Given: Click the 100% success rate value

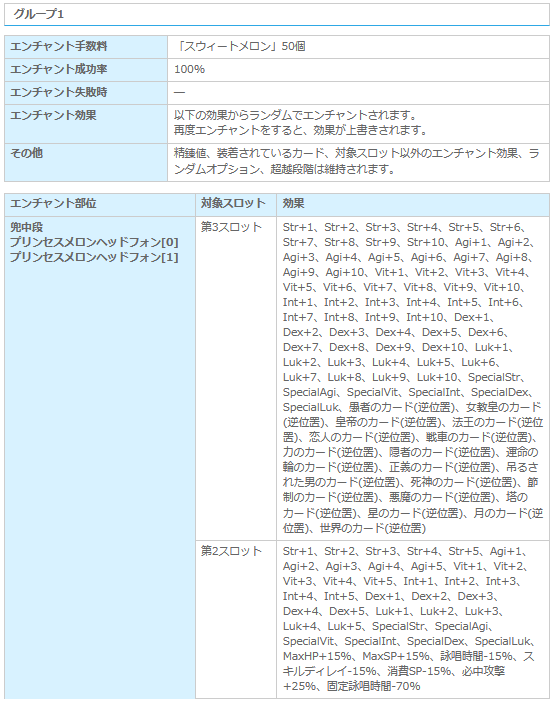Looking at the screenshot, I should tap(190, 69).
